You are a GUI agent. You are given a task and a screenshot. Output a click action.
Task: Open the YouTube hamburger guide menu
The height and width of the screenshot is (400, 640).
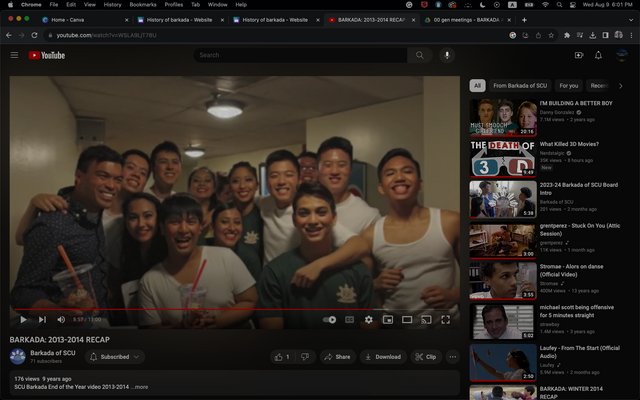[x=14, y=55]
